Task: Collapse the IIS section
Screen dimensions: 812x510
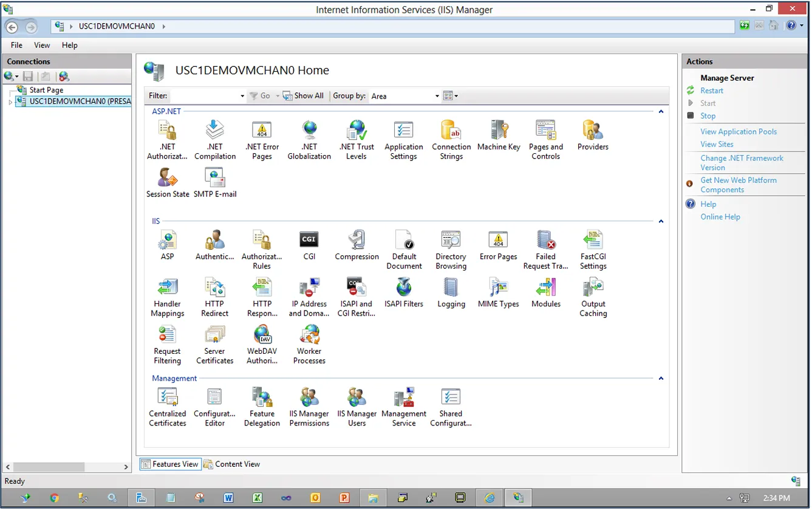Action: (x=661, y=221)
